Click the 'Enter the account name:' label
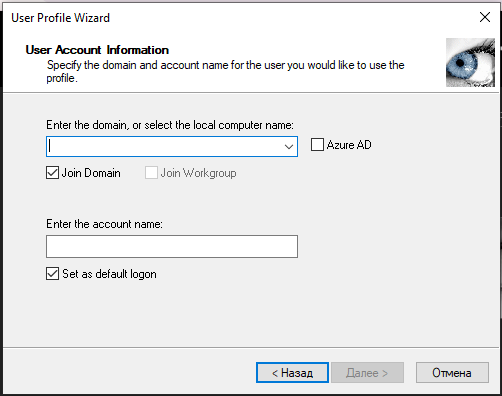The width and height of the screenshot is (502, 396). point(104,224)
